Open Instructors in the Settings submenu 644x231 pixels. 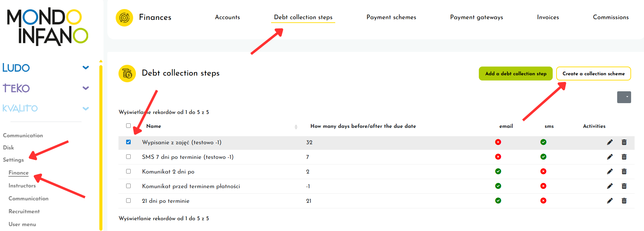coord(22,186)
